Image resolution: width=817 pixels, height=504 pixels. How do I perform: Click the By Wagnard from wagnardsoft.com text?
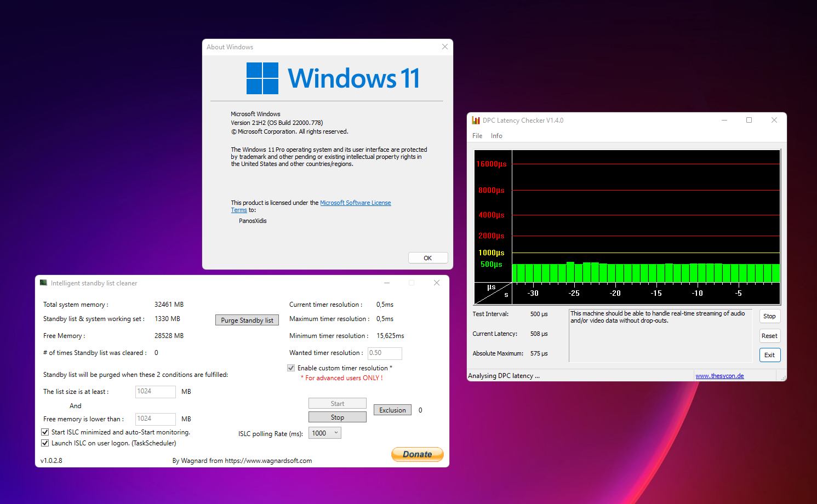point(242,461)
